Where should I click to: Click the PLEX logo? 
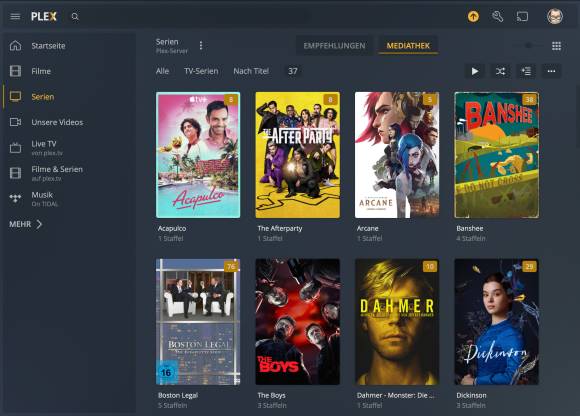pyautogui.click(x=44, y=16)
